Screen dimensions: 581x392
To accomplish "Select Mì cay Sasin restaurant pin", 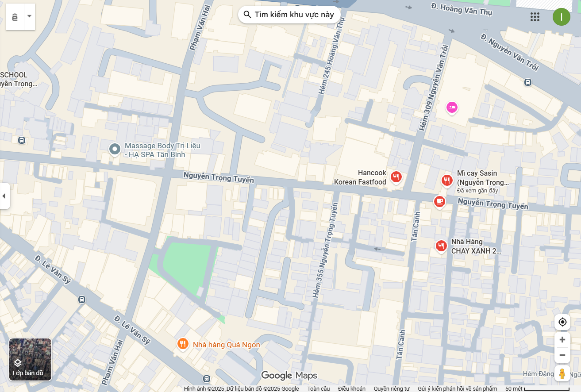I will point(447,181).
